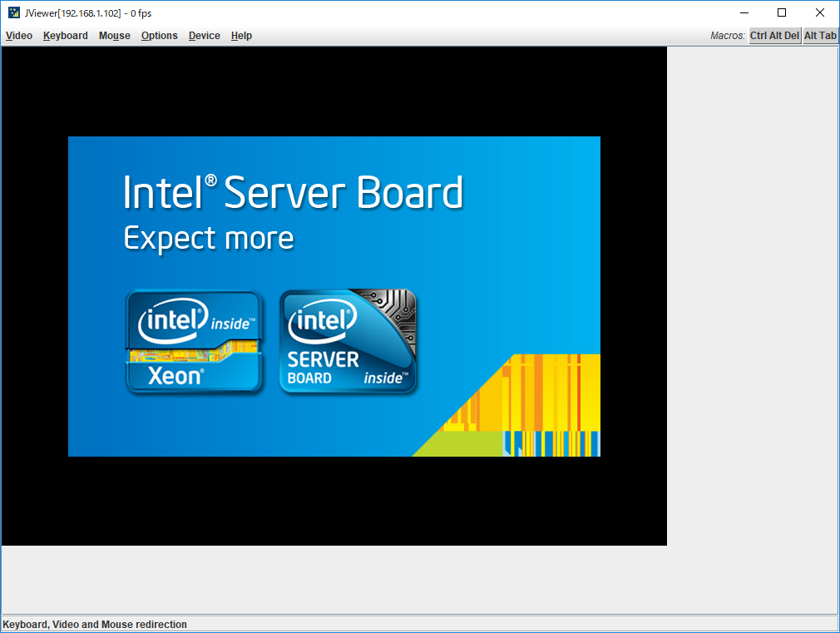Close the JViewer window
This screenshot has height=633, width=840.
[x=820, y=12]
